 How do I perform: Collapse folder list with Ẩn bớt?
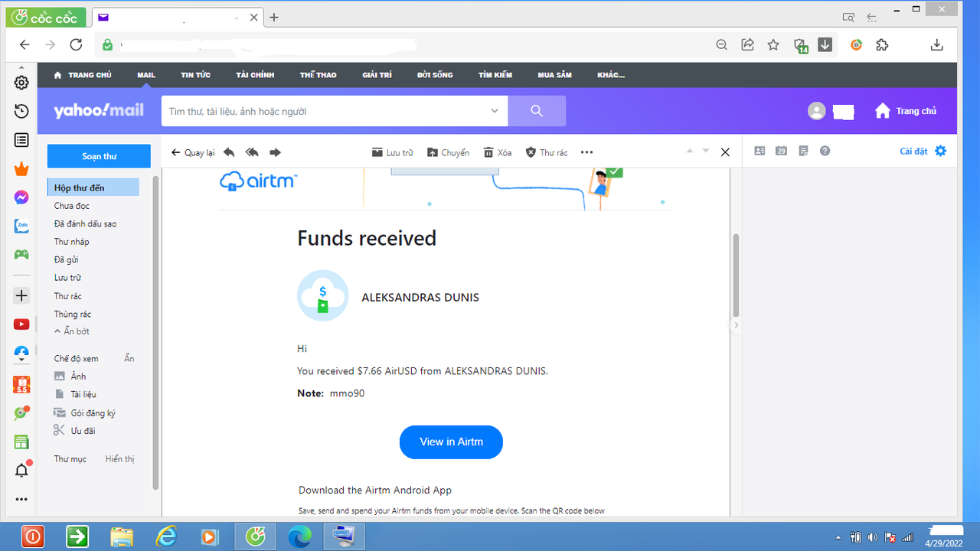pyautogui.click(x=71, y=331)
